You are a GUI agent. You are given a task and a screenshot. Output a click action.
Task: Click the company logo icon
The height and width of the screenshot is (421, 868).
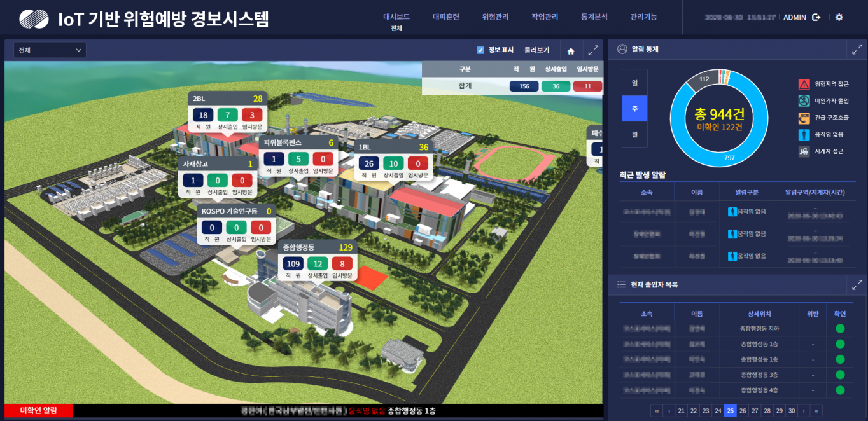click(34, 19)
